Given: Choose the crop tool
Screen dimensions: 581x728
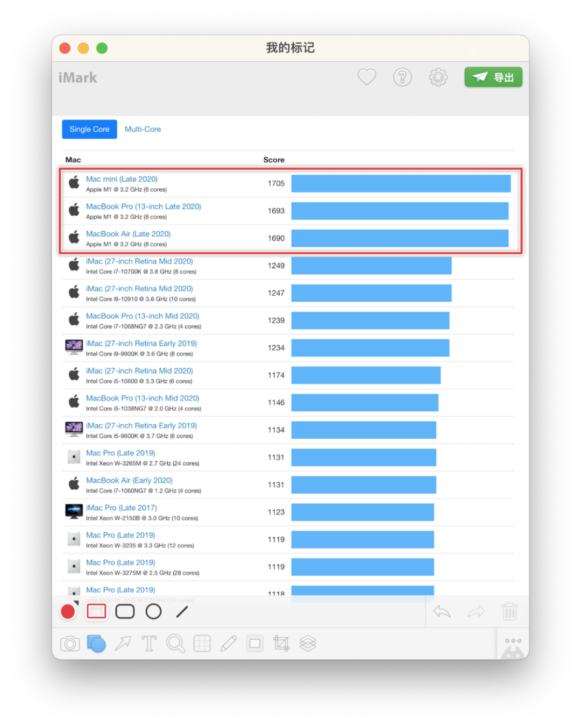Looking at the screenshot, I should [281, 644].
